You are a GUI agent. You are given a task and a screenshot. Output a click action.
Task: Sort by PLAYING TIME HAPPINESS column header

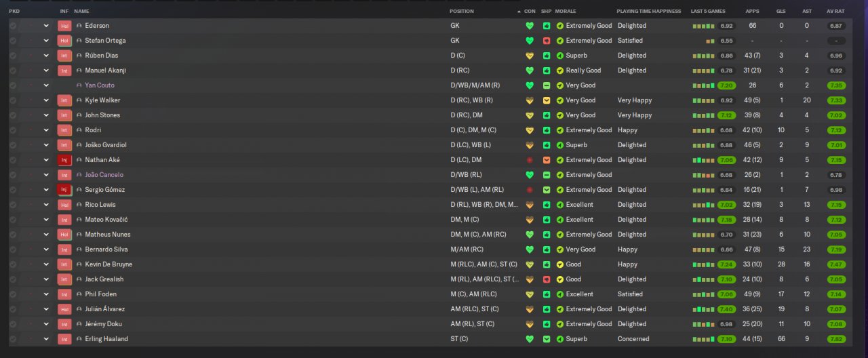click(x=649, y=12)
